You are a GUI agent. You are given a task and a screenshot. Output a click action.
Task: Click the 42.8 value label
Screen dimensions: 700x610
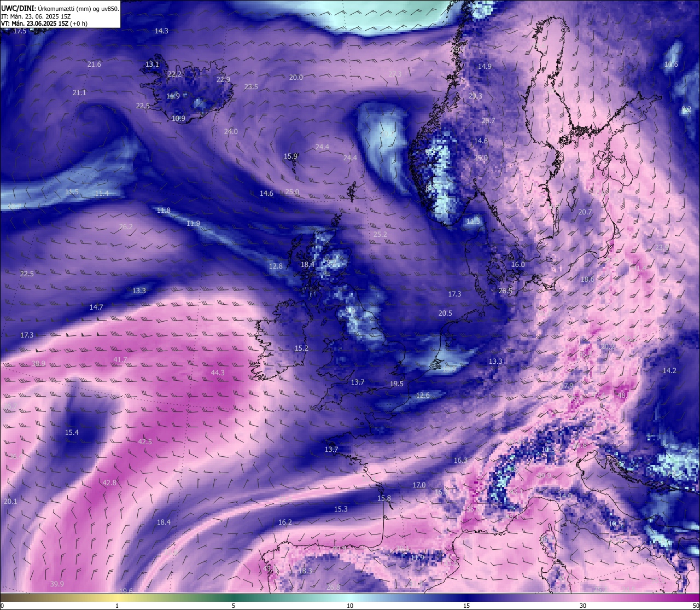tap(109, 483)
